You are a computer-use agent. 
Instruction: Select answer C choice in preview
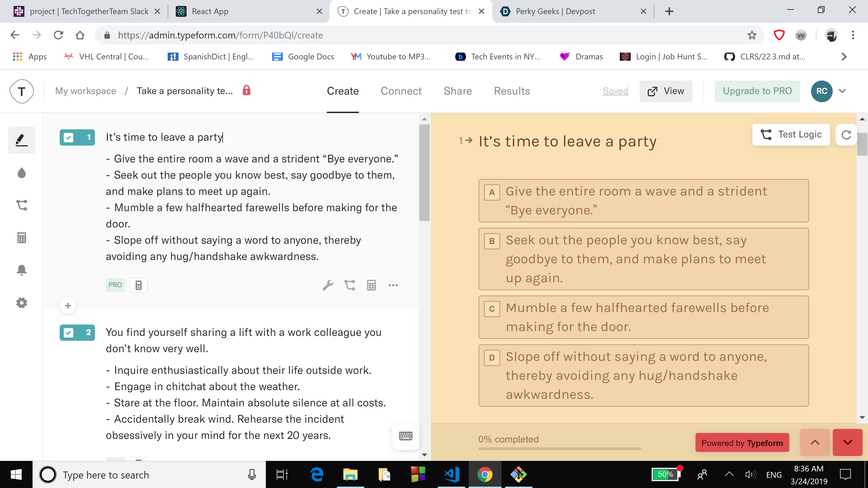(643, 317)
